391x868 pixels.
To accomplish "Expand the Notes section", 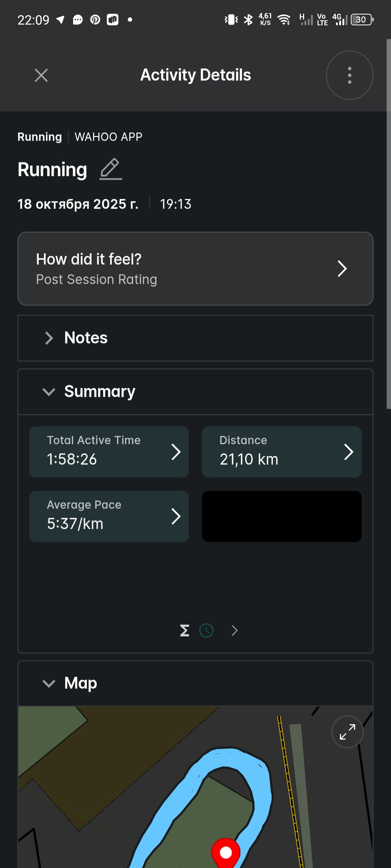I will pyautogui.click(x=195, y=338).
